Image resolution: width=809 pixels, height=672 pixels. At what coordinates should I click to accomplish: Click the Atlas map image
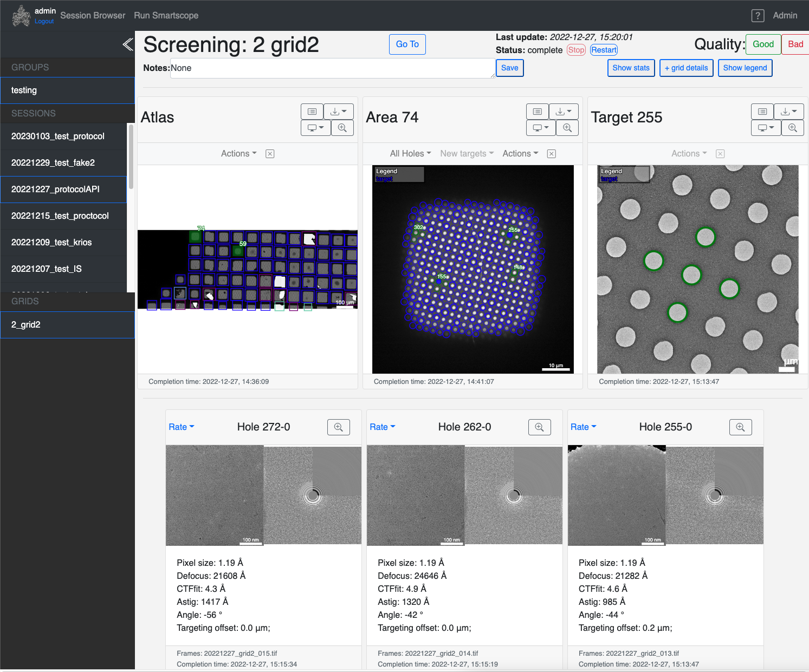(x=248, y=270)
